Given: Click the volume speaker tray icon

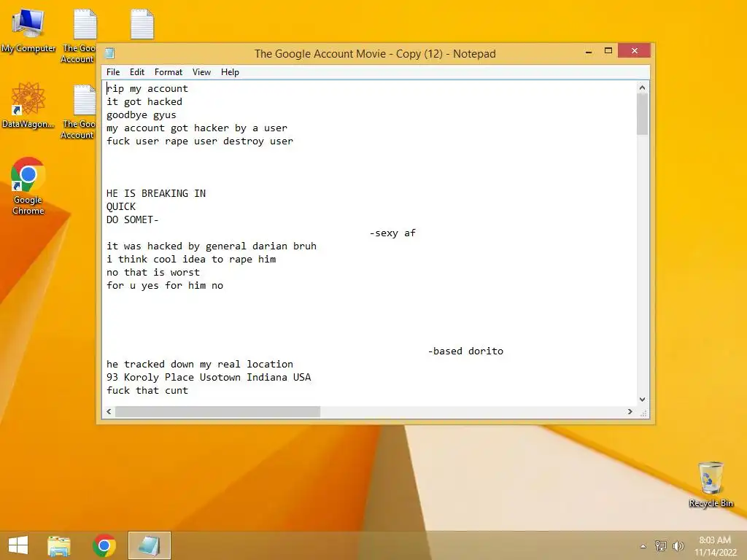Looking at the screenshot, I should coord(678,545).
